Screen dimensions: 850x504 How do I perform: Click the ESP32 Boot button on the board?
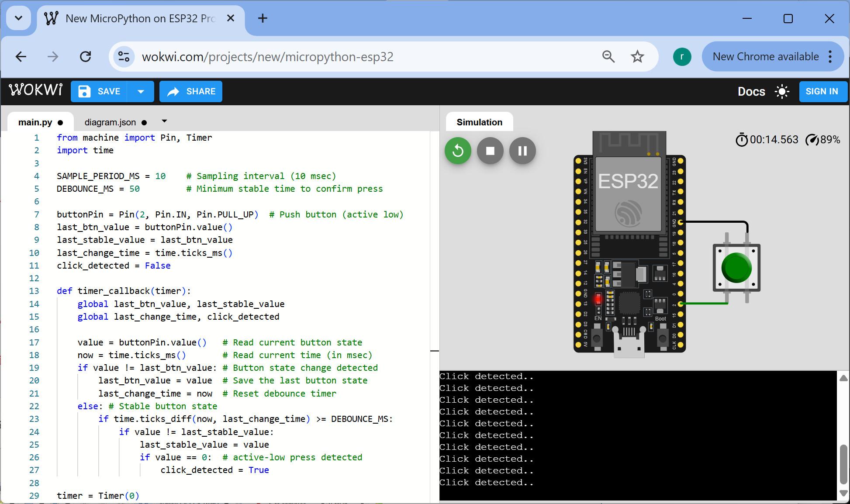pyautogui.click(x=663, y=338)
